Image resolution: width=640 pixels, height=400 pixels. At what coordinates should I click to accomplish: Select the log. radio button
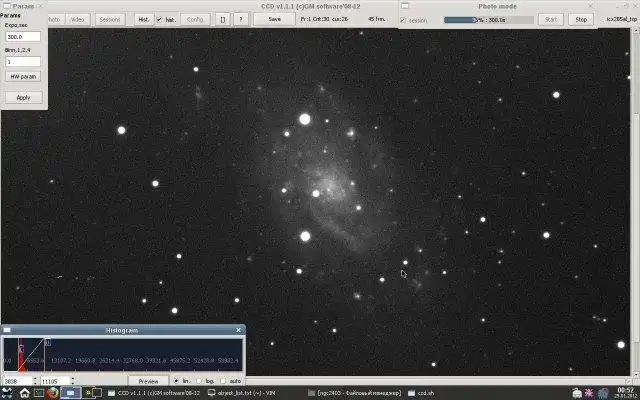[200, 381]
